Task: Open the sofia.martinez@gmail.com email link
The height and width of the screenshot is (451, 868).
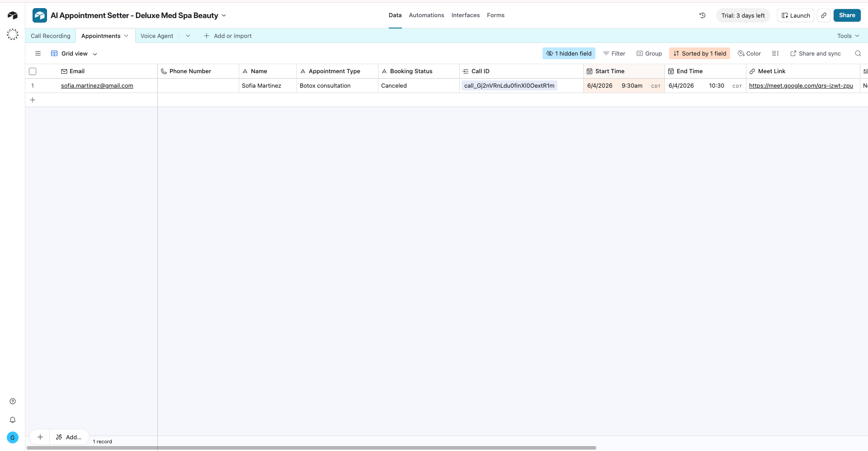Action: 97,85
